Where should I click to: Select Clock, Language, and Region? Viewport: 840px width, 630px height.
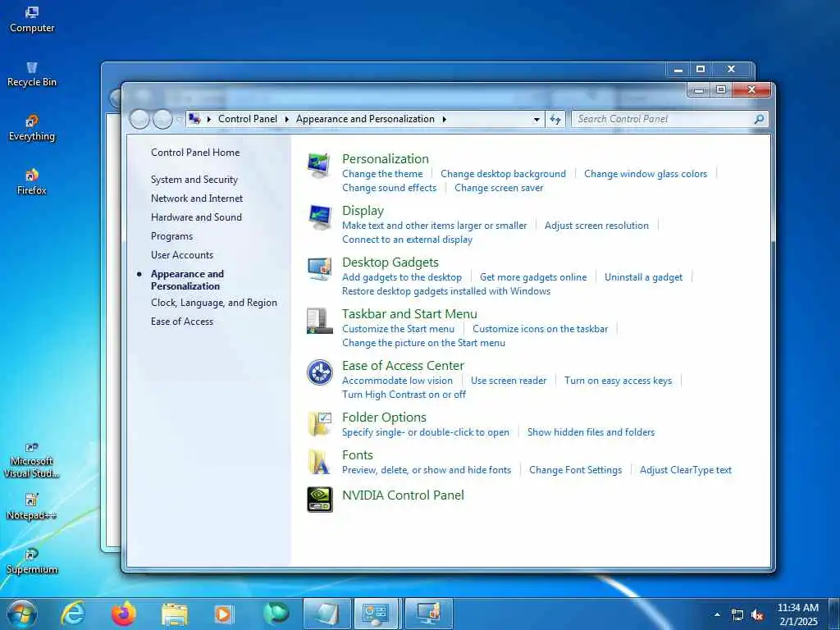(x=214, y=303)
